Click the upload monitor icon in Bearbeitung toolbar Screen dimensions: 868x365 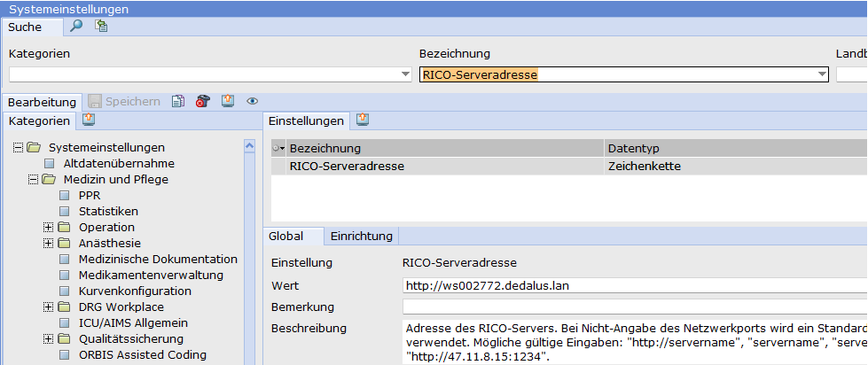pos(228,101)
